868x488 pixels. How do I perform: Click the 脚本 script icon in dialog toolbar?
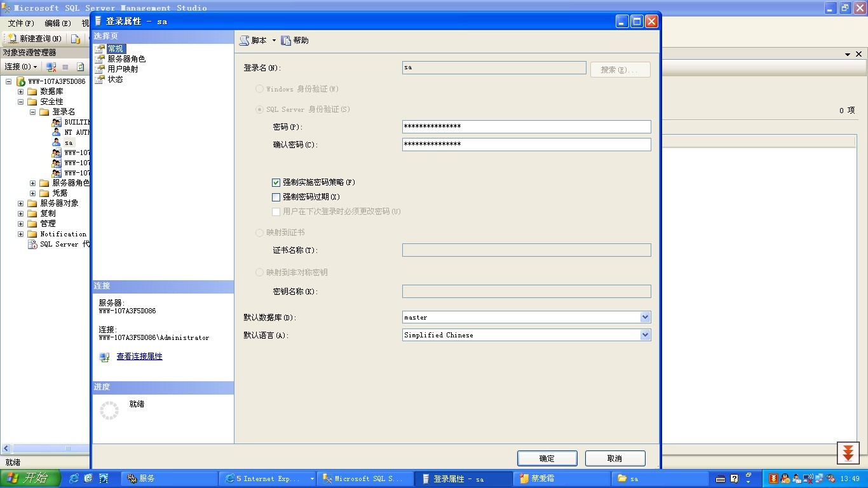coord(245,41)
